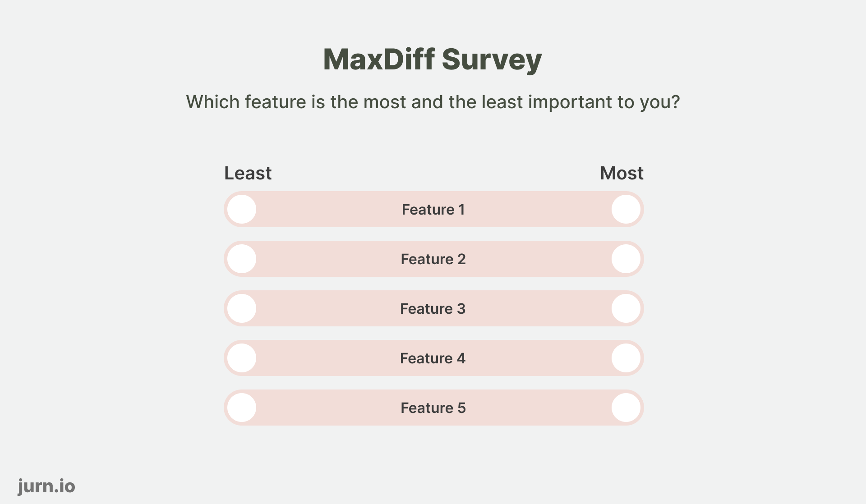Select the Feature 5 label

pos(433,407)
